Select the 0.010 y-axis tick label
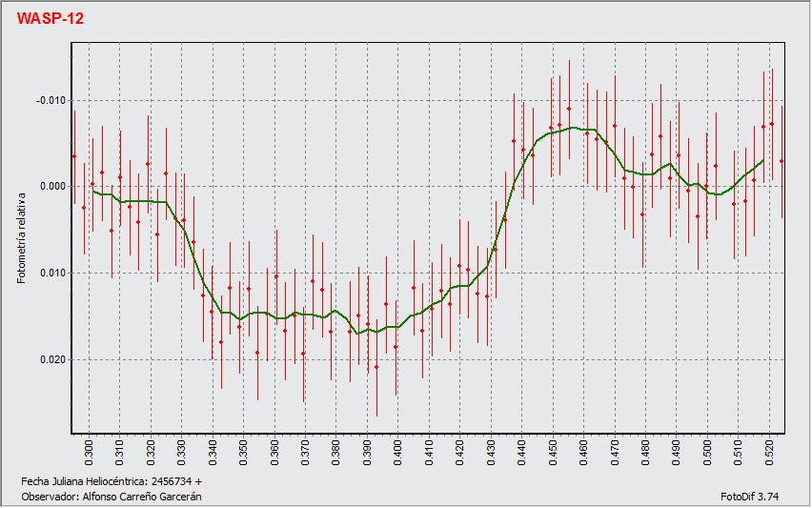This screenshot has width=812, height=508. pos(53,274)
